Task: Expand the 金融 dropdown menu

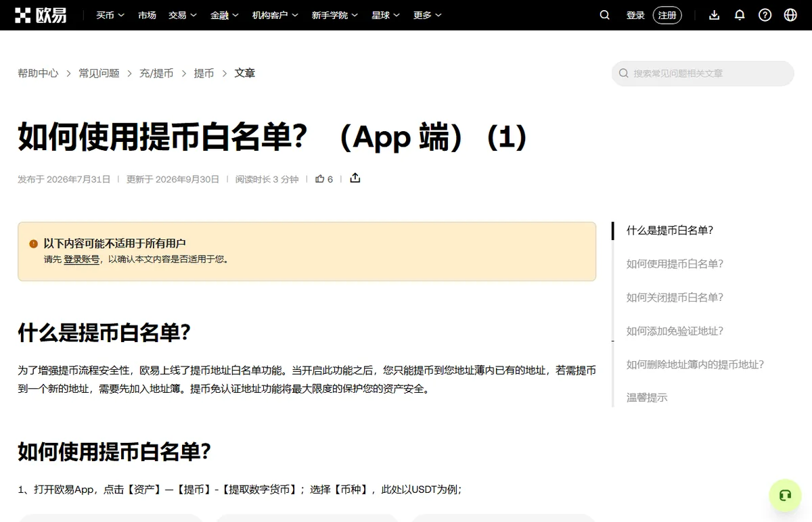Action: click(x=224, y=15)
